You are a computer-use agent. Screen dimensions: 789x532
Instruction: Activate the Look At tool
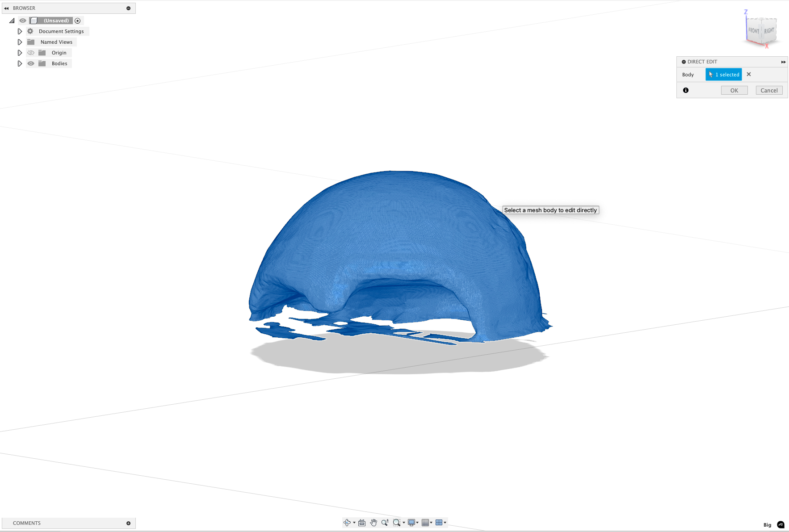pos(362,523)
